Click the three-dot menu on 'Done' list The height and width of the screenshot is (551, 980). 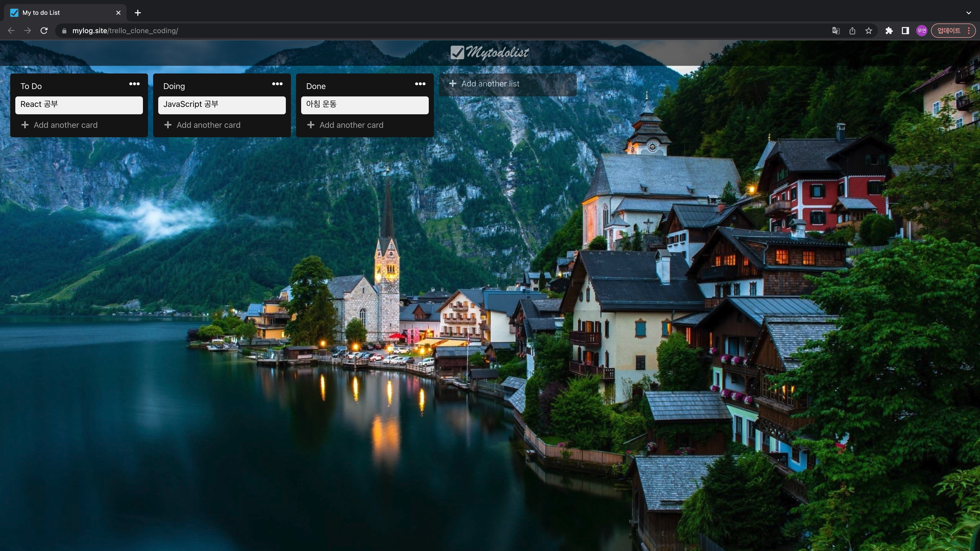[x=420, y=83]
